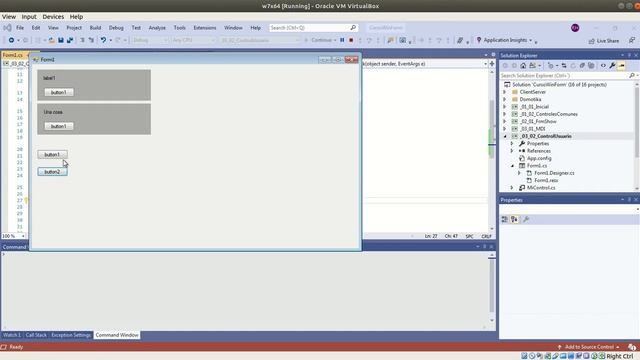Click the Property Pages wrench in Properties panel
640x360 pixels.
click(x=526, y=220)
